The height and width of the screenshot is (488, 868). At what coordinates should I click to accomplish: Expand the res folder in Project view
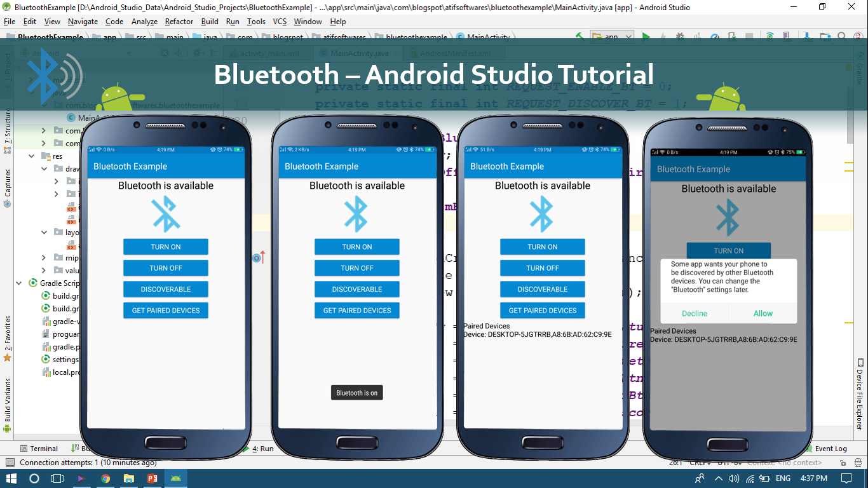point(31,156)
